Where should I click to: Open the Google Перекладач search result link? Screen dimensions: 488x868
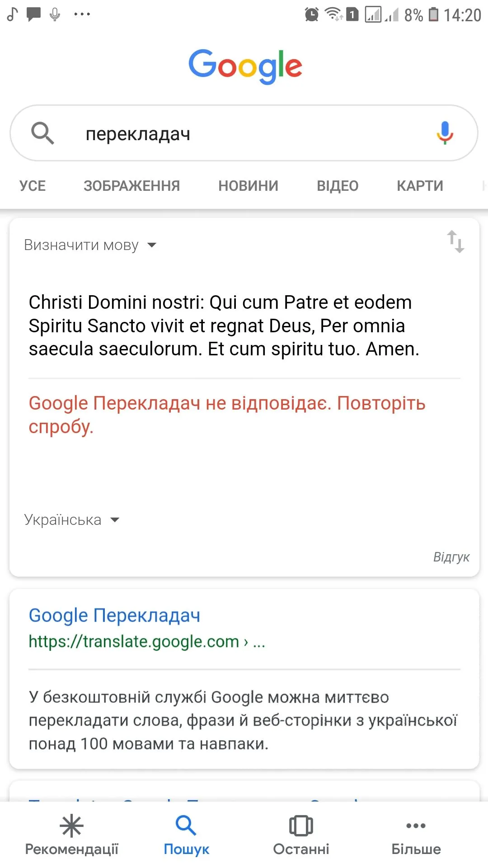(x=114, y=616)
